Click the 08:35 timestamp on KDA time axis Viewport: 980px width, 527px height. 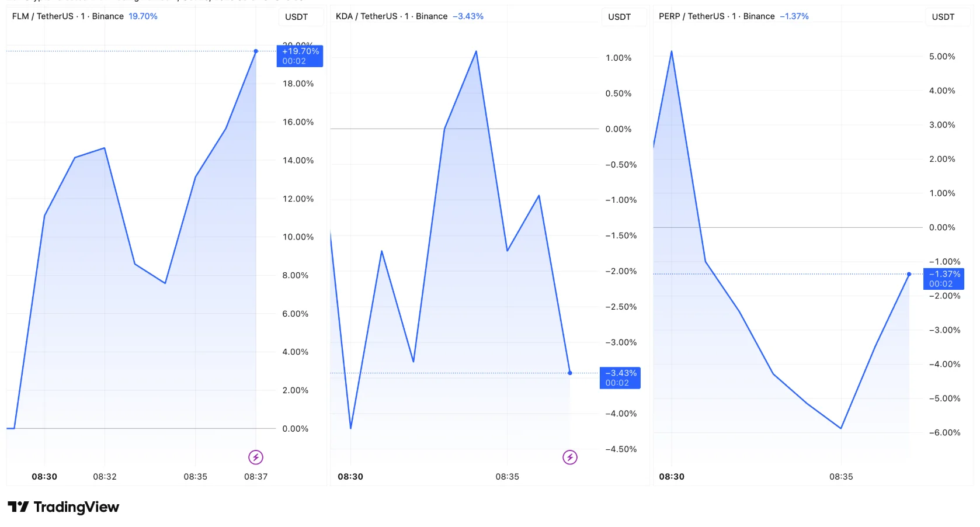(507, 476)
